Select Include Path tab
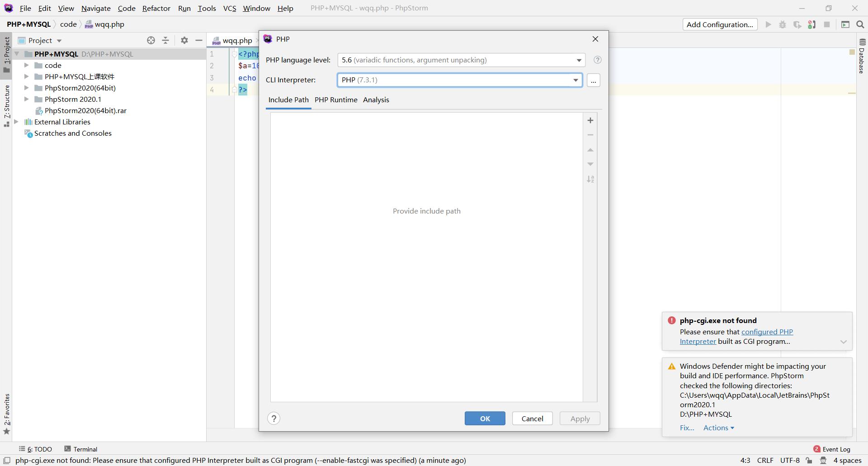868x466 pixels. click(x=288, y=100)
